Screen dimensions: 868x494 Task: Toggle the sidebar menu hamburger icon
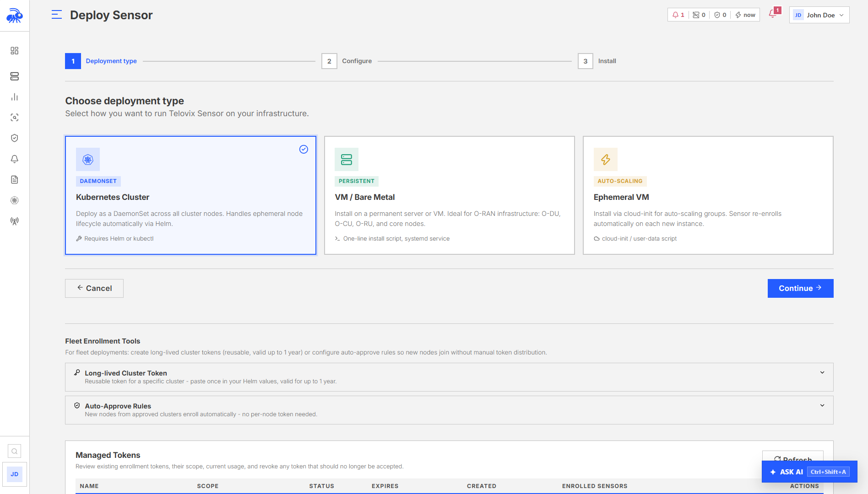[x=57, y=15]
